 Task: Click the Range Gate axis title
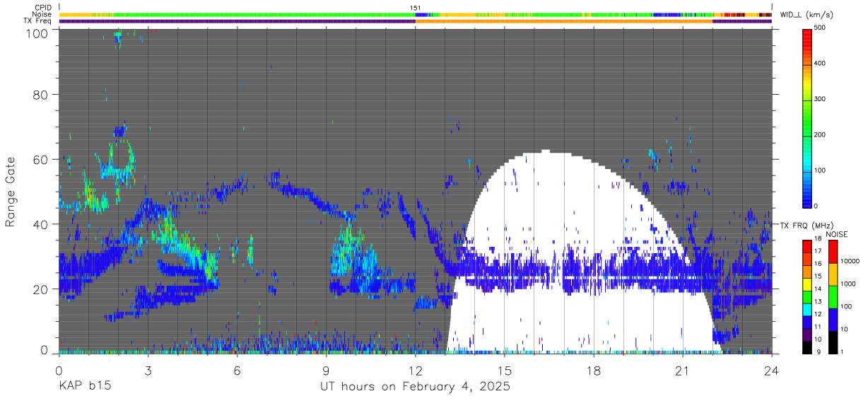(11, 191)
